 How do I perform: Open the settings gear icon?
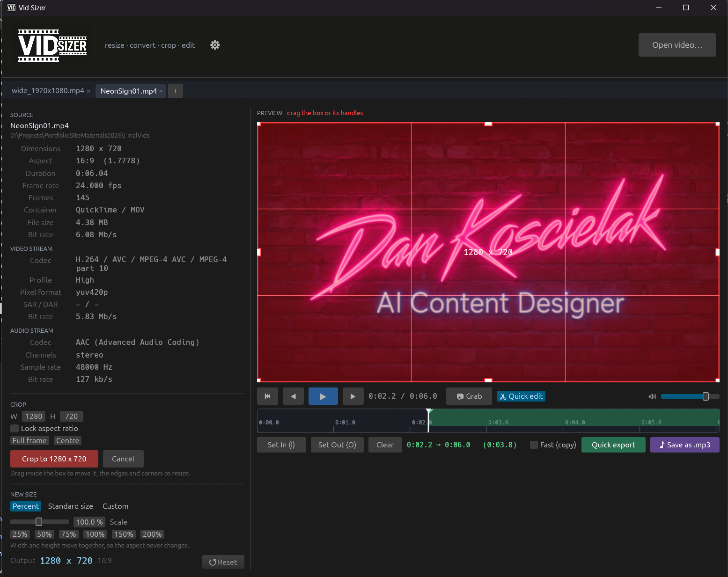click(x=215, y=45)
